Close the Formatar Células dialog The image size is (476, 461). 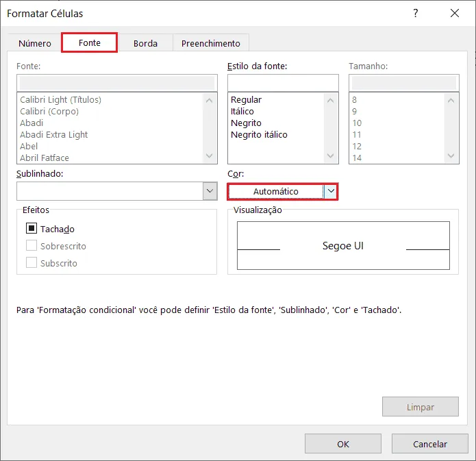pos(455,13)
